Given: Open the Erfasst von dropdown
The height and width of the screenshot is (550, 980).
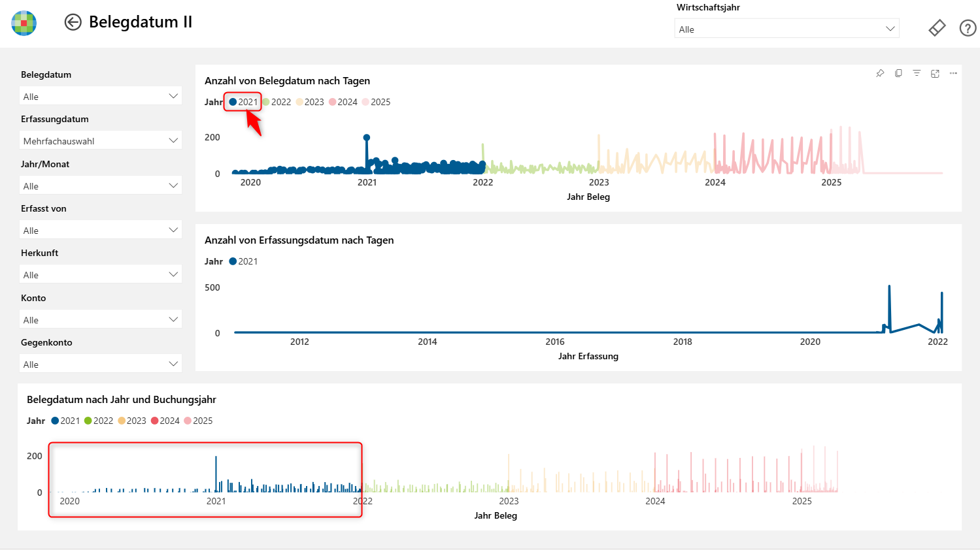Looking at the screenshot, I should [101, 230].
